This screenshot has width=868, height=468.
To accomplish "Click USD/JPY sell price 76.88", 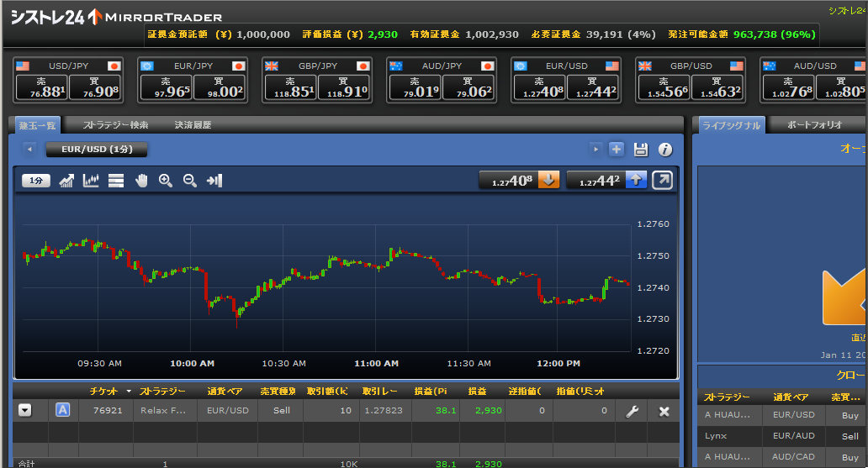I will tap(49, 88).
